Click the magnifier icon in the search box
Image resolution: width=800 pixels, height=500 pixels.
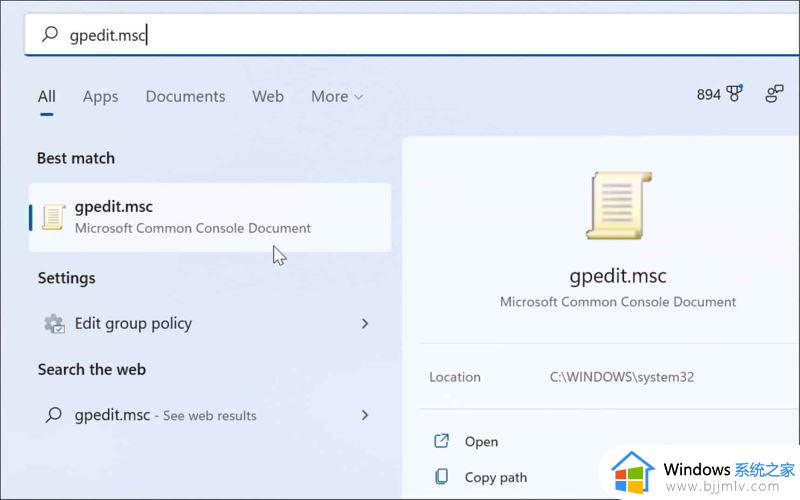[50, 34]
